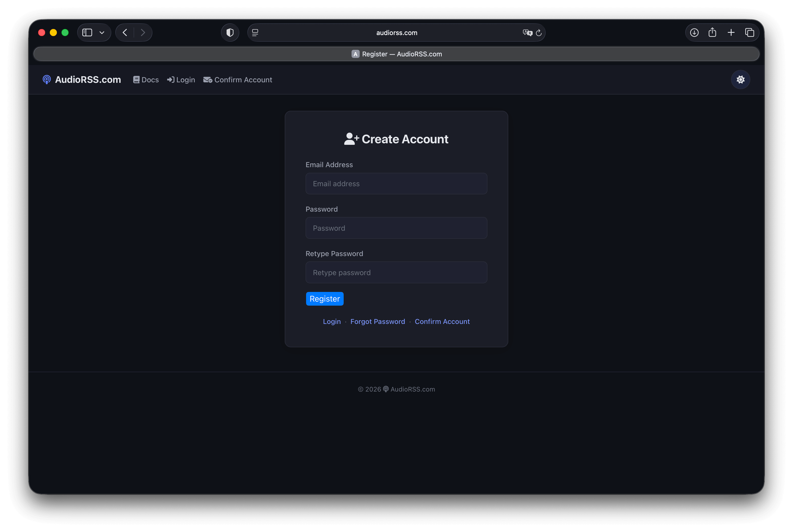Select Confirm Account in the navigation bar
The height and width of the screenshot is (532, 793).
[238, 79]
